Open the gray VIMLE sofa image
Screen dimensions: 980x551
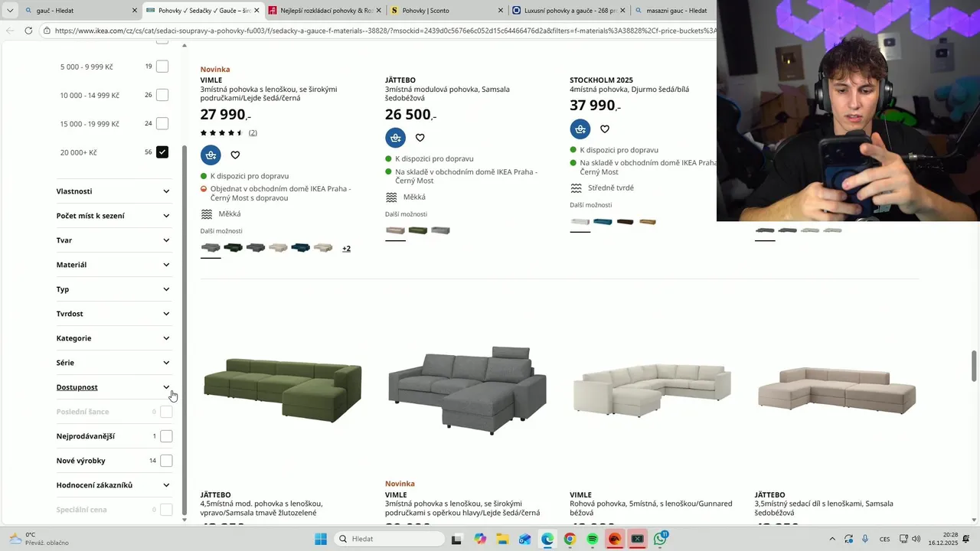click(467, 390)
